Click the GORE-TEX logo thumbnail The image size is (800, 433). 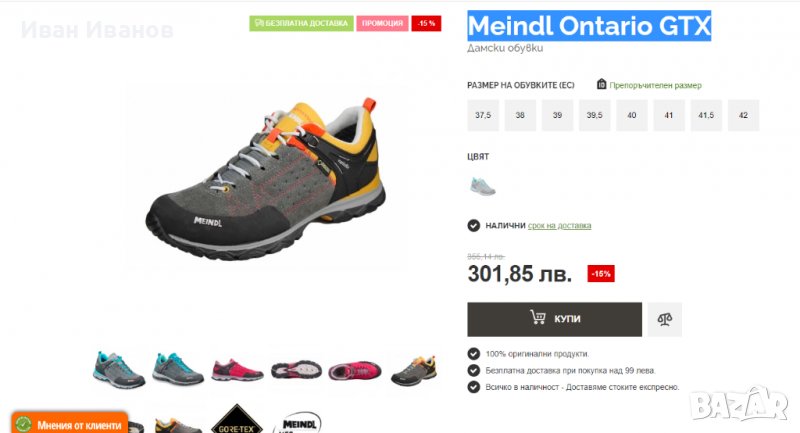pyautogui.click(x=236, y=419)
